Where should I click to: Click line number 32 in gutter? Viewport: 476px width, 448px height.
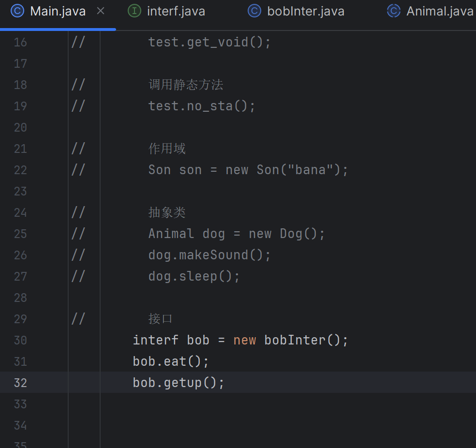click(x=20, y=383)
